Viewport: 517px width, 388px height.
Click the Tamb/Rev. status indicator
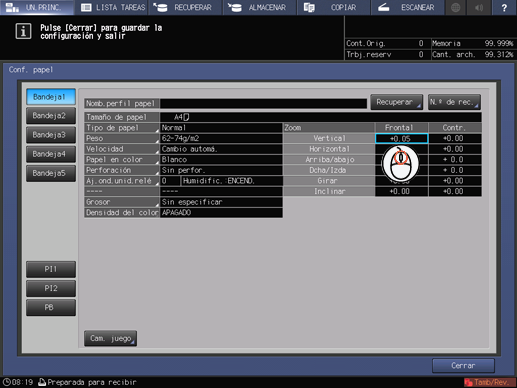tap(489, 382)
